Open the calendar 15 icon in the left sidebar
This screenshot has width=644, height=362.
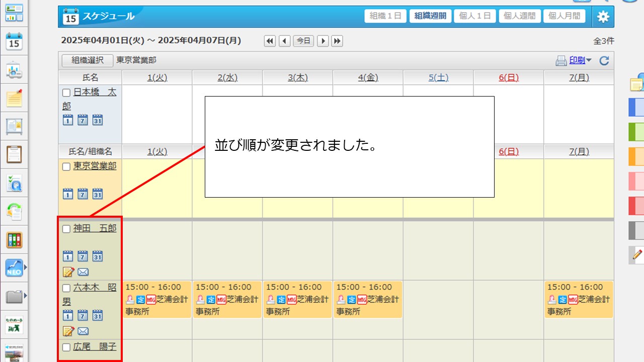(14, 42)
